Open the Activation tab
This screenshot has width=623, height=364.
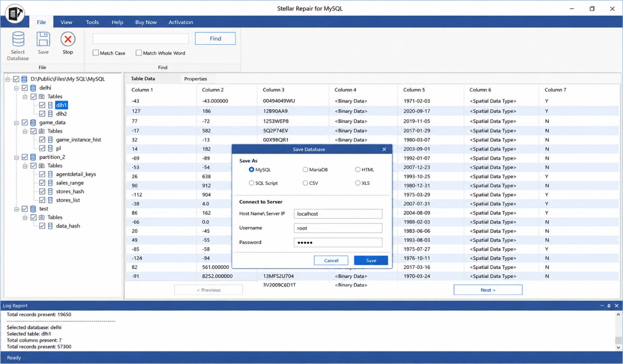pyautogui.click(x=181, y=22)
